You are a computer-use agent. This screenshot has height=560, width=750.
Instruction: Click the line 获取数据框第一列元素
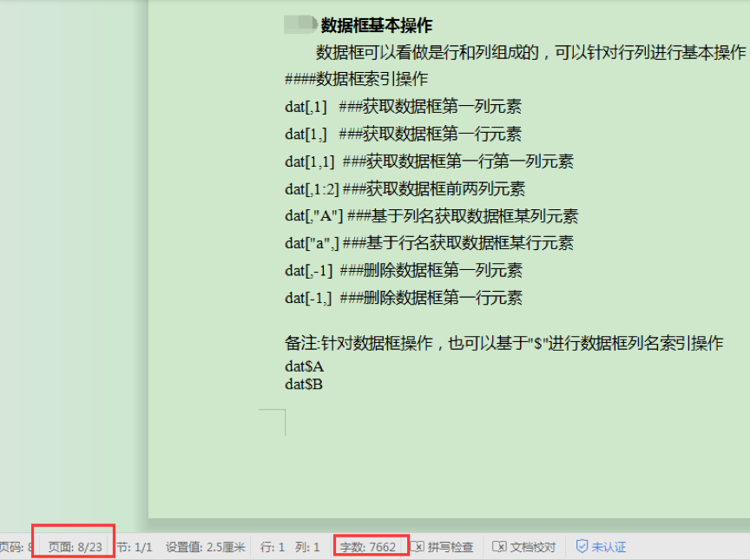tap(403, 108)
